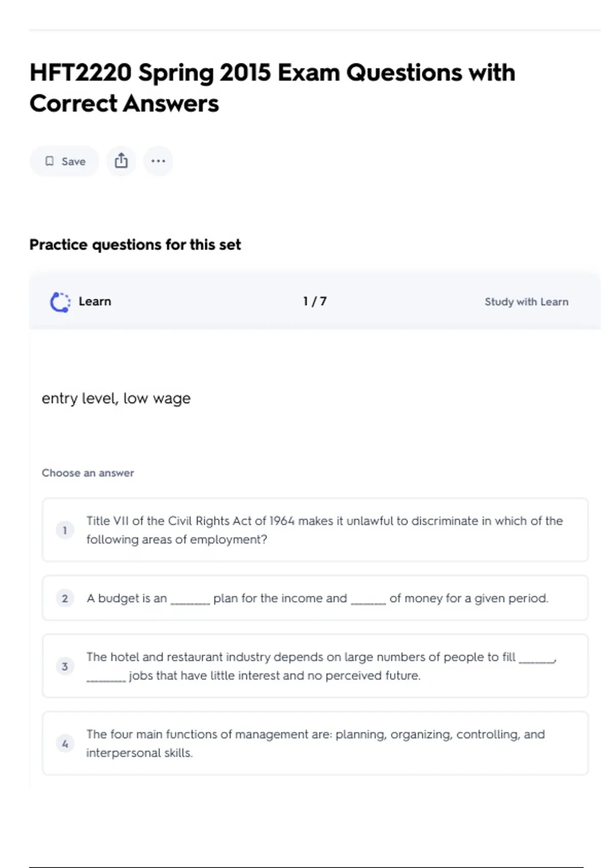
Task: Click the bookmark icon inside Save
Action: click(50, 161)
